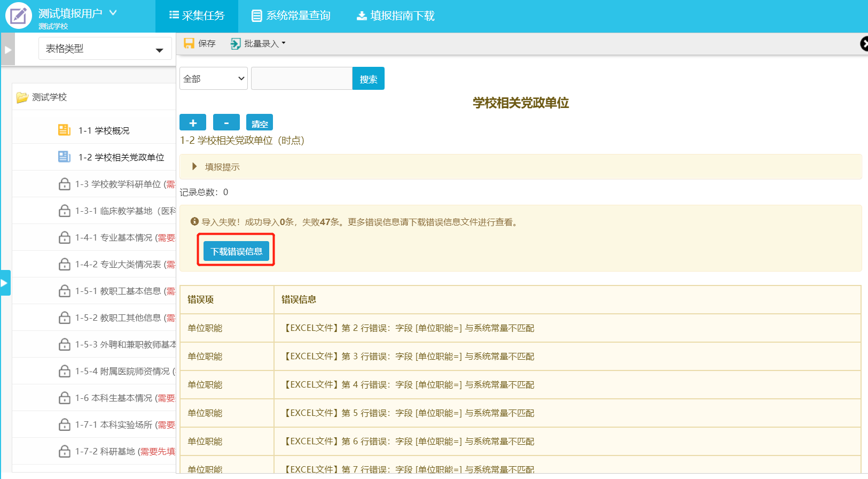
Task: Click the user profile edit icon
Action: [x=19, y=16]
